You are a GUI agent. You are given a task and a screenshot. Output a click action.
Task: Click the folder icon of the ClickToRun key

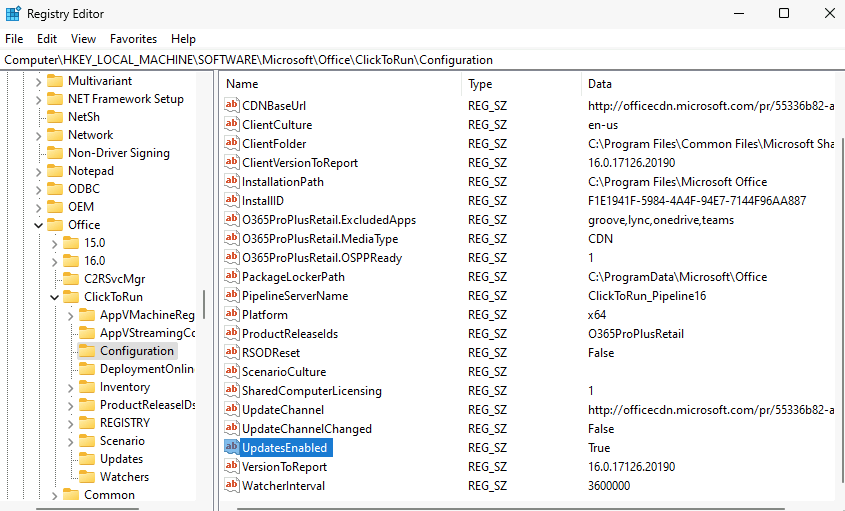[71, 296]
